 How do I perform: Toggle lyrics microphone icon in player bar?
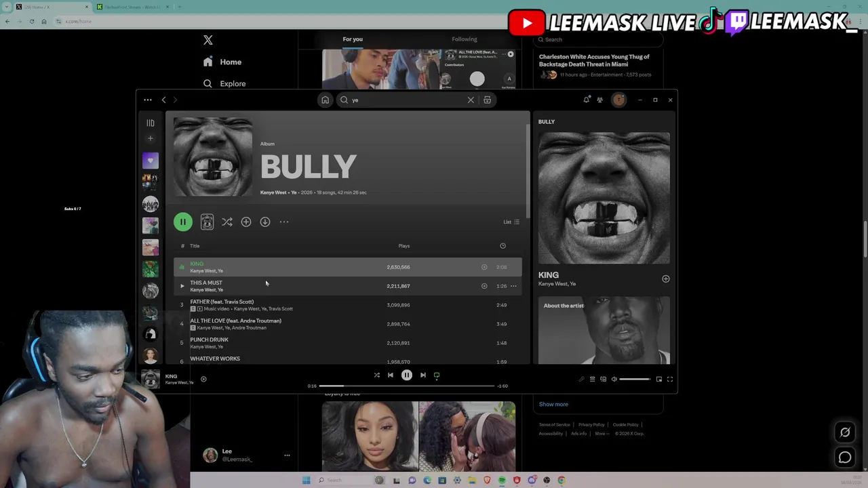tap(581, 379)
